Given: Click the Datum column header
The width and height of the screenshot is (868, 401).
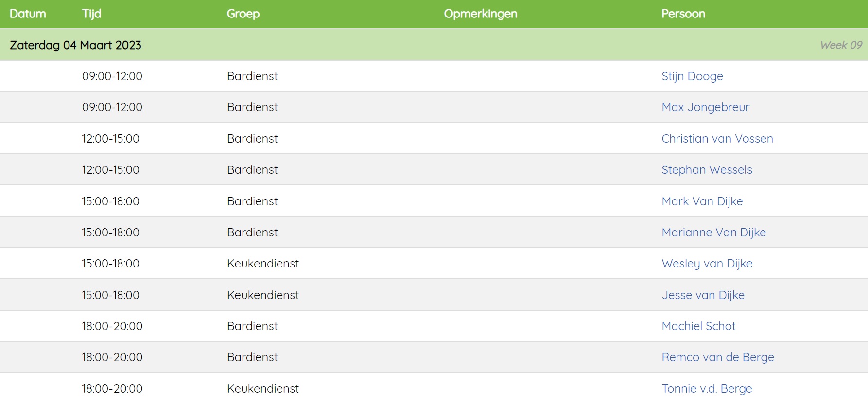Looking at the screenshot, I should pos(28,14).
